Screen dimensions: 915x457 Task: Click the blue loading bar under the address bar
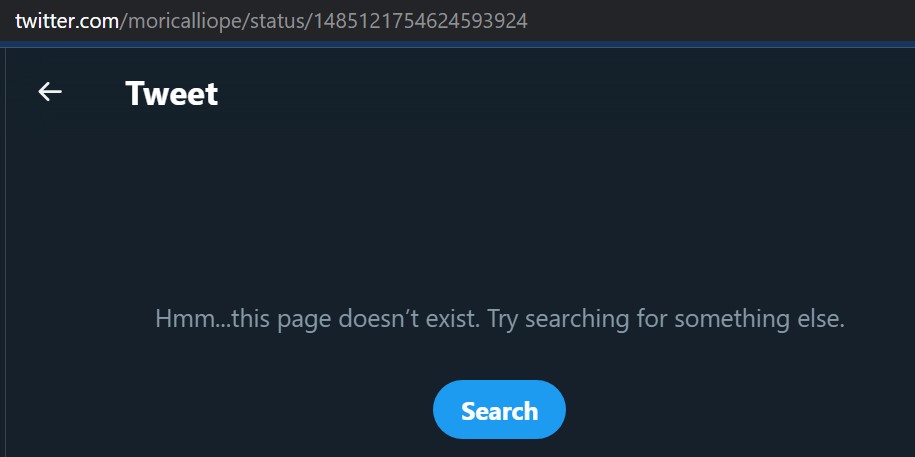pyautogui.click(x=458, y=44)
